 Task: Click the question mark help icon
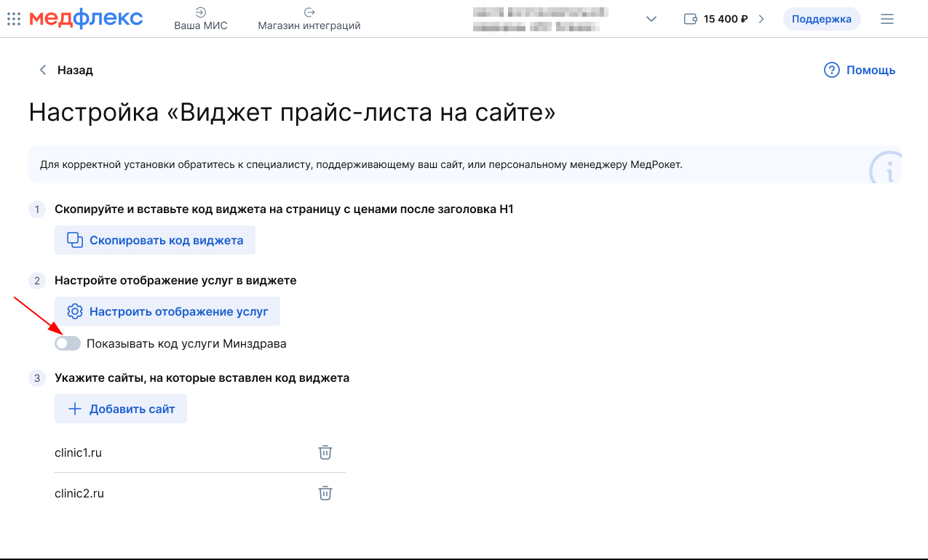831,70
